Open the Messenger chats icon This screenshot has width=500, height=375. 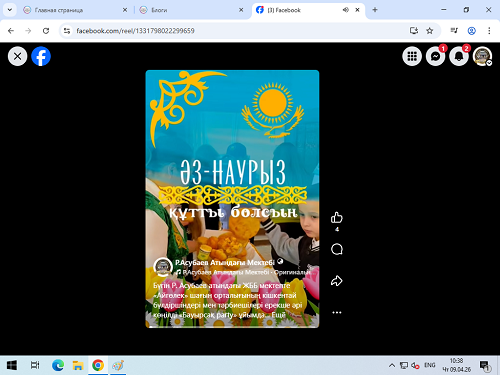pos(435,56)
